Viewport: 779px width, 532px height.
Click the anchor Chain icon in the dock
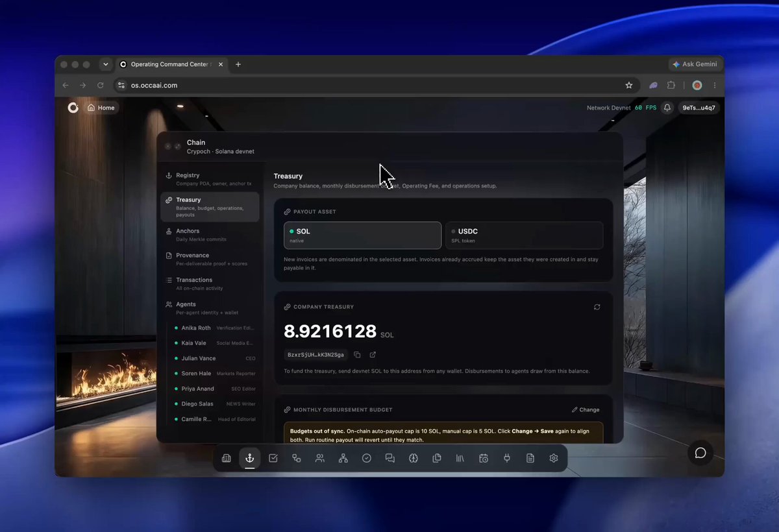[249, 458]
